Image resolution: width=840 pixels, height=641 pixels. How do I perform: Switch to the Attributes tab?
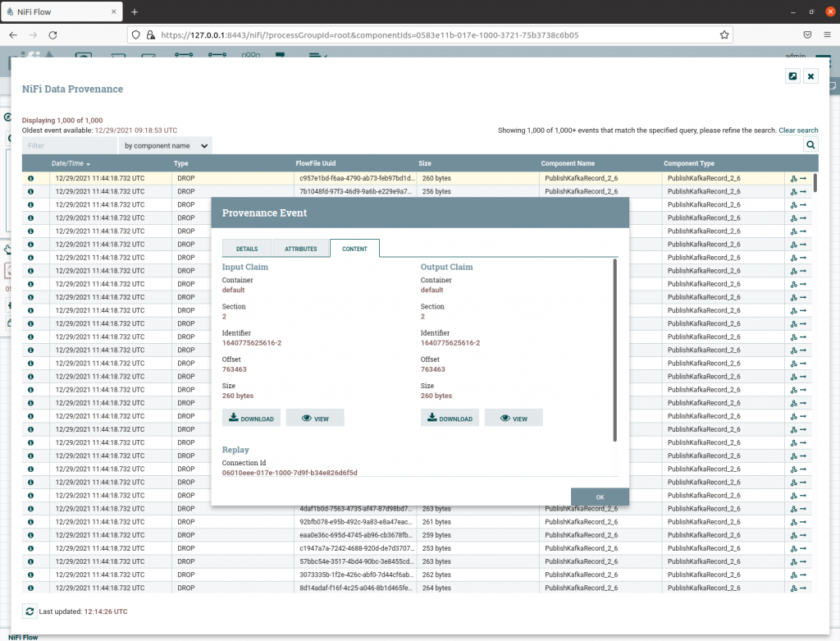[x=300, y=249]
